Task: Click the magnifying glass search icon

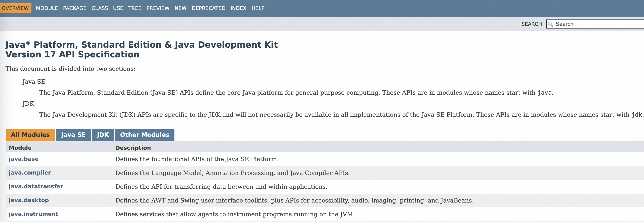Action: click(550, 24)
